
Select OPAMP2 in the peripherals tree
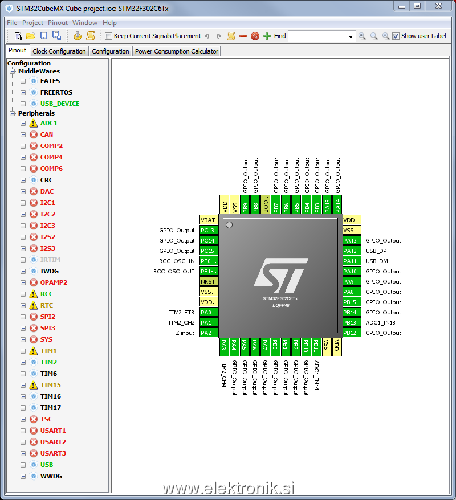point(54,282)
